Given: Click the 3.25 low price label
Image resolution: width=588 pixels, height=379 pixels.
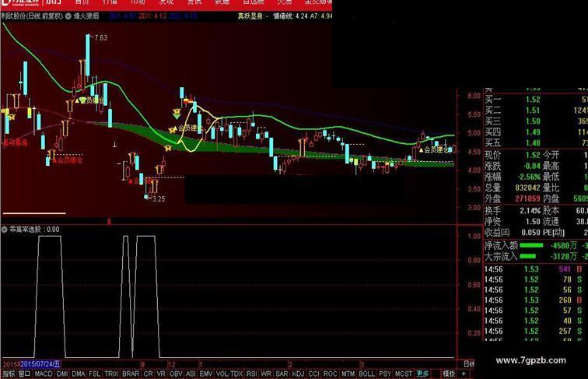Looking at the screenshot, I should 159,199.
